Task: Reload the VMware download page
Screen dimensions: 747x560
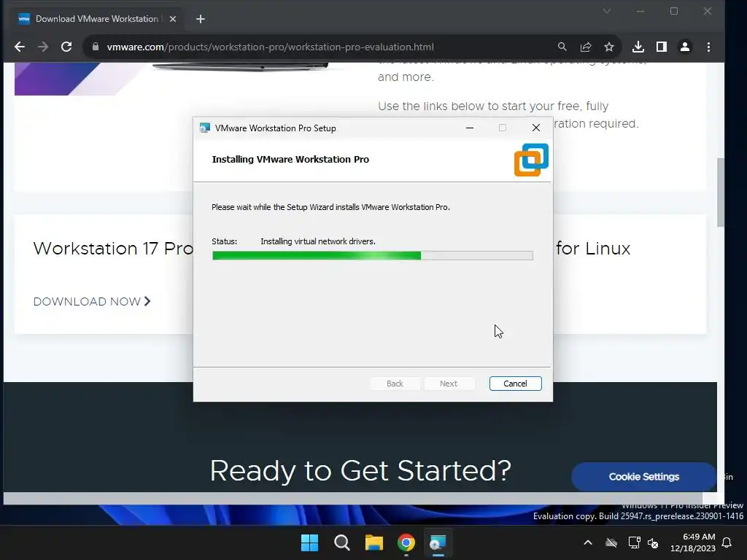Action: pyautogui.click(x=66, y=47)
